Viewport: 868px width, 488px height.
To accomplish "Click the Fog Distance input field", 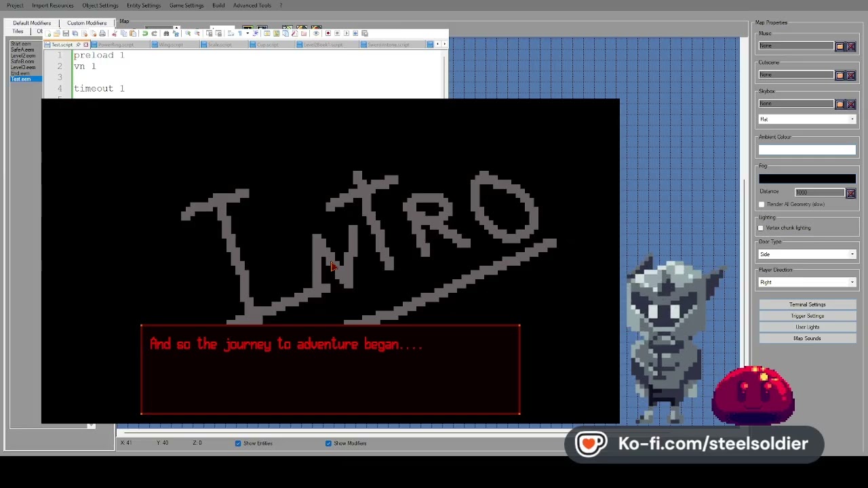I will pos(820,192).
